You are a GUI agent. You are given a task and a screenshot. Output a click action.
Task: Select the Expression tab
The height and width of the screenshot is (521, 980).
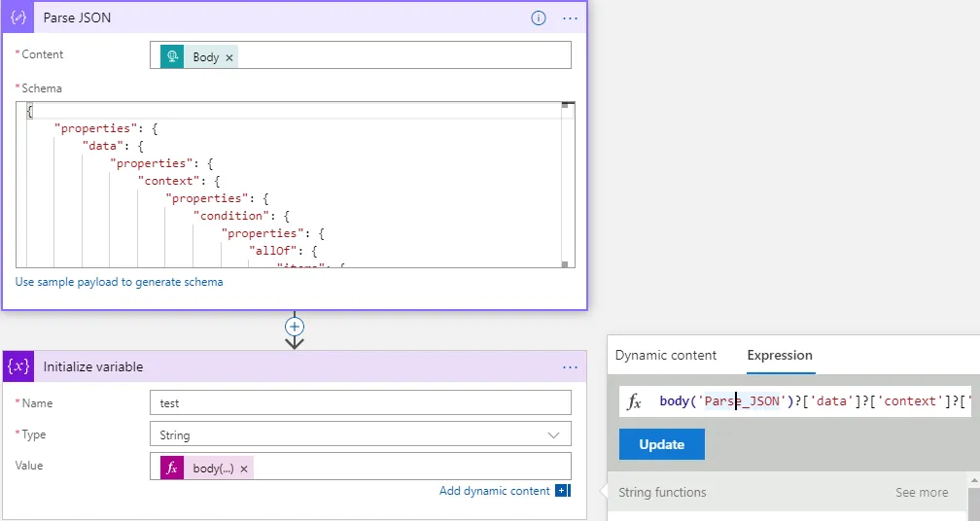(x=780, y=355)
